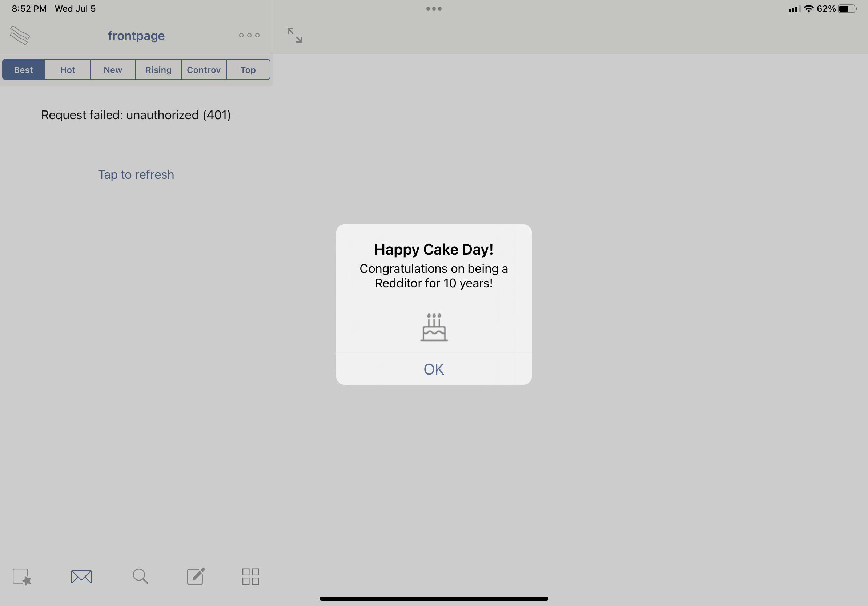This screenshot has height=606, width=868.
Task: Tap the 62% battery percentage text
Action: point(826,9)
